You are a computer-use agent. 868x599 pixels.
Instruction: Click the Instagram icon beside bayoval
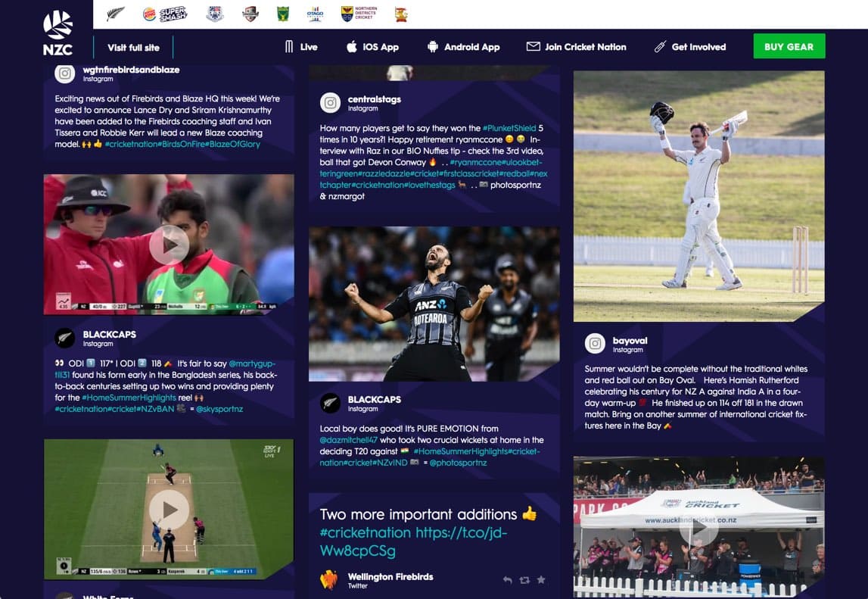point(595,344)
